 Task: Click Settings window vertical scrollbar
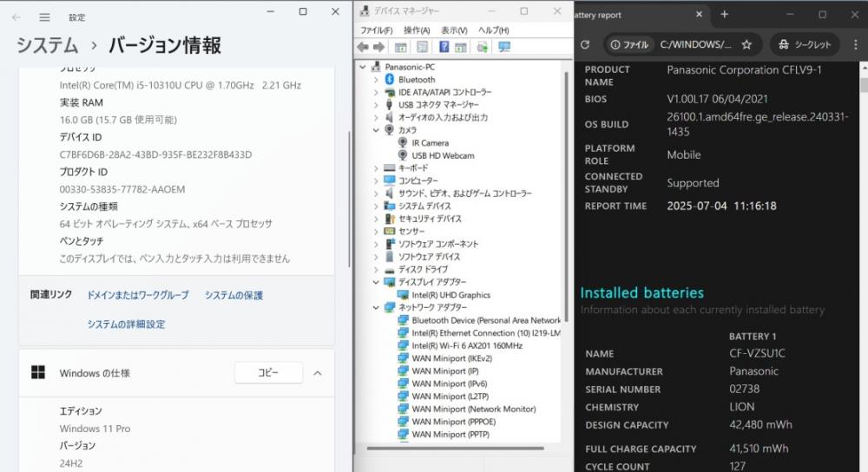[x=349, y=200]
